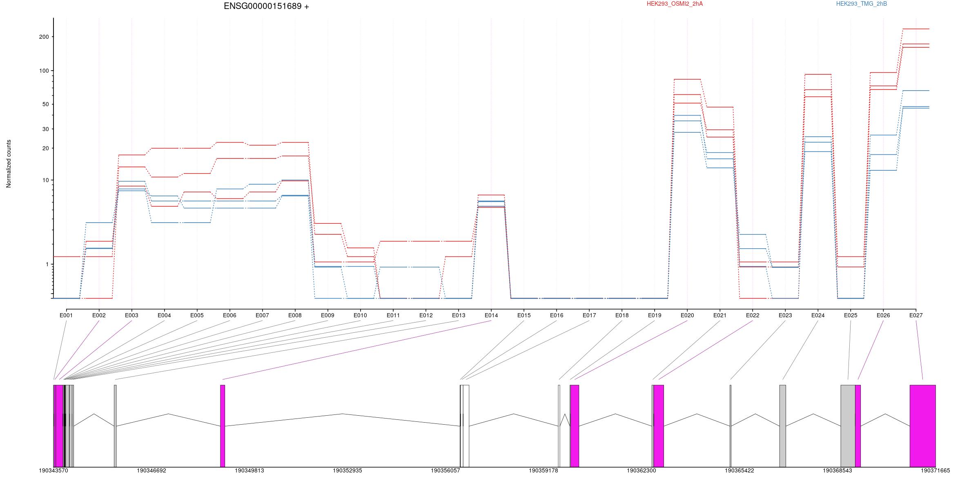The image size is (980, 490).
Task: Click exon label E014
Action: coord(491,315)
